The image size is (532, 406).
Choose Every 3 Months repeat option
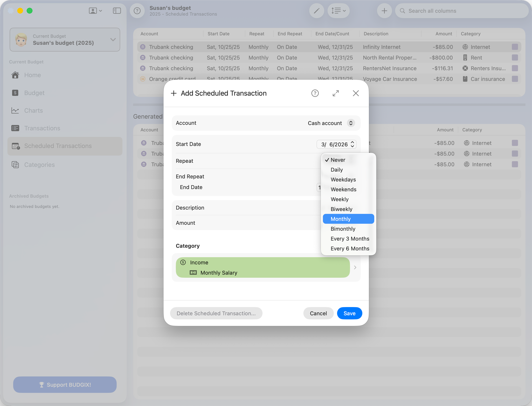350,239
